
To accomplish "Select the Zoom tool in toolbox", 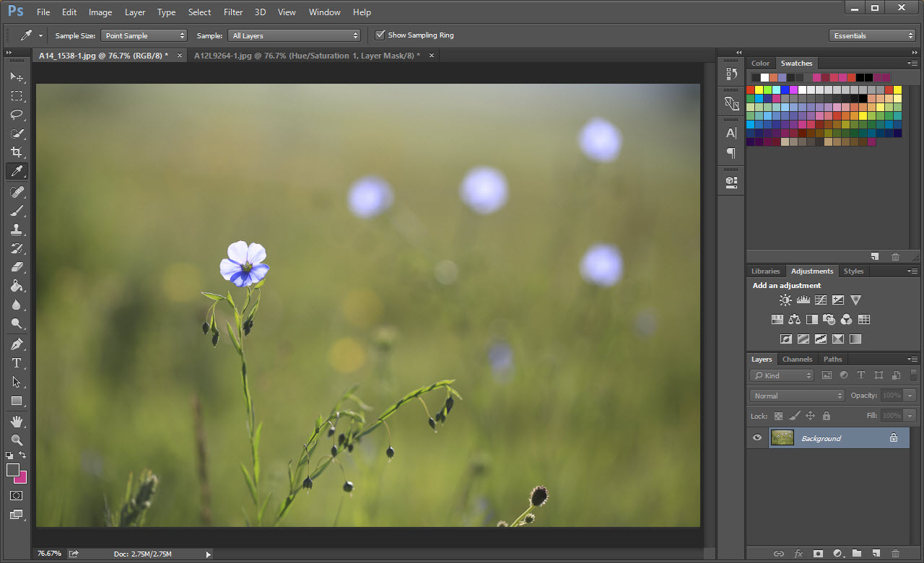I will [17, 440].
